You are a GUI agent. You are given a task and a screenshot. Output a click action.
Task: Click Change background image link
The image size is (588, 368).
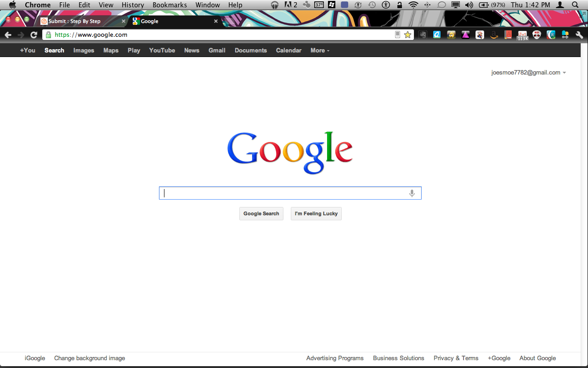90,358
